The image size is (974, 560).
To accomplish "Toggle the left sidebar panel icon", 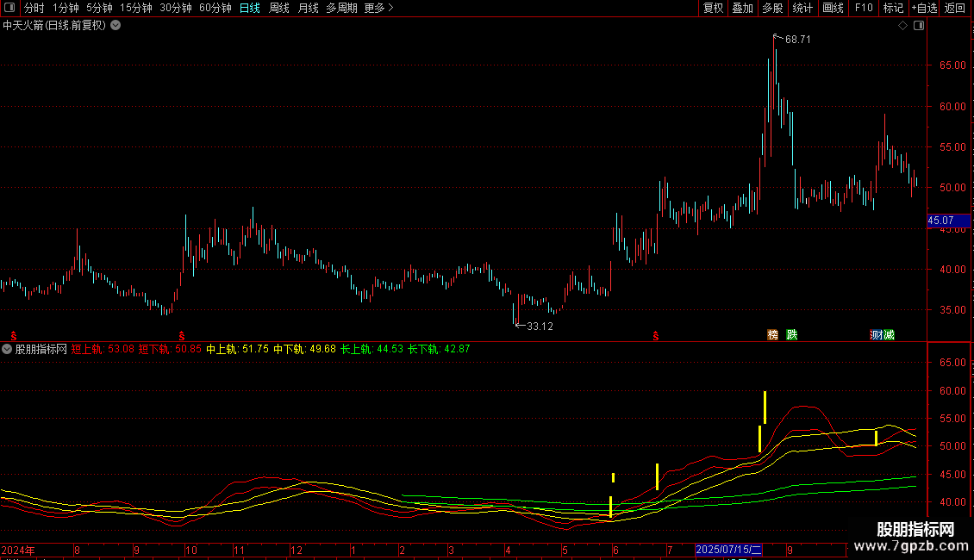I will coord(9,8).
